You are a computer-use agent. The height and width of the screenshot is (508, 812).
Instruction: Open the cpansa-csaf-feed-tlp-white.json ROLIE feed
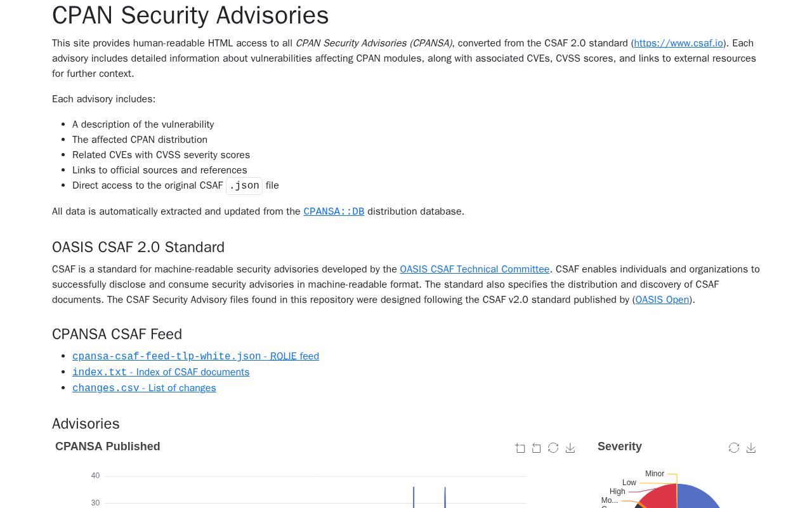coord(195,356)
